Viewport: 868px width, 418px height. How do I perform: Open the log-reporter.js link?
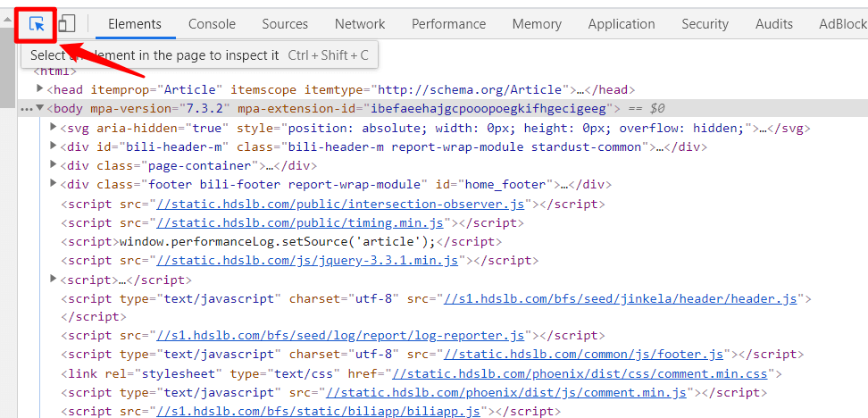tap(340, 335)
